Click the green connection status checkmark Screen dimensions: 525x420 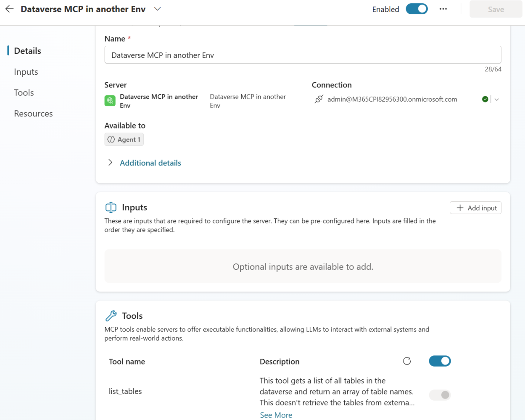485,100
